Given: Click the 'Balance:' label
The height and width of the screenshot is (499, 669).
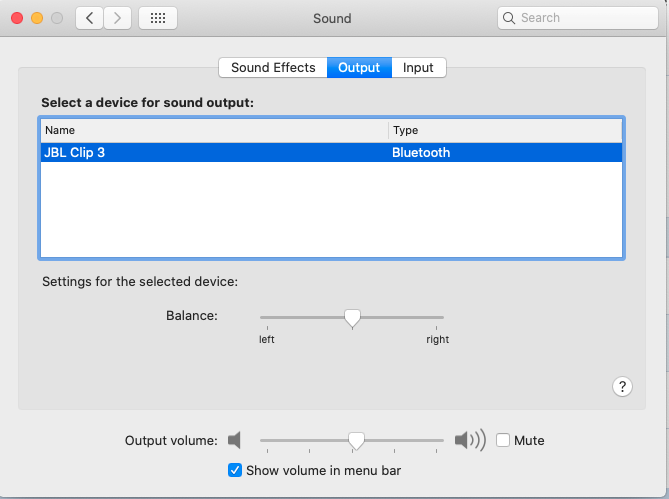Looking at the screenshot, I should (192, 316).
